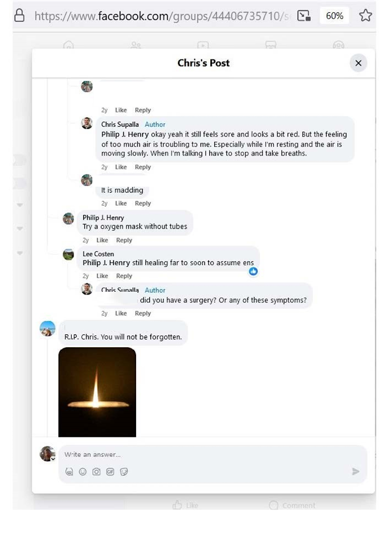Like Philip J. Henry's oxygen mask comment
This screenshot has height=535, width=392.
[102, 240]
